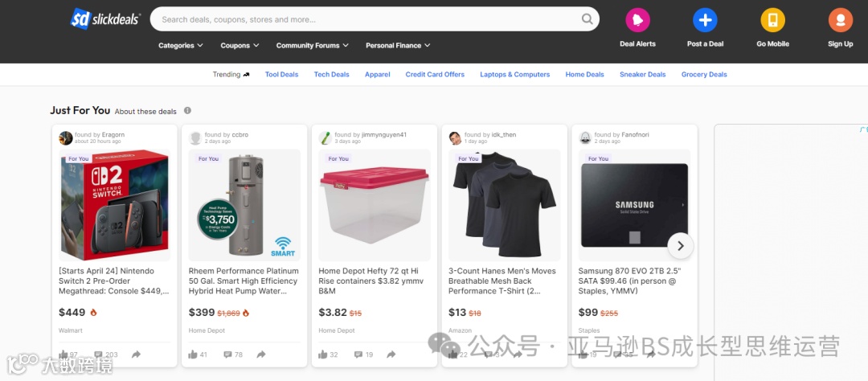This screenshot has width=868, height=381.
Task: Open jimmynguyen41's avatar on the Hefty card
Action: click(x=325, y=138)
